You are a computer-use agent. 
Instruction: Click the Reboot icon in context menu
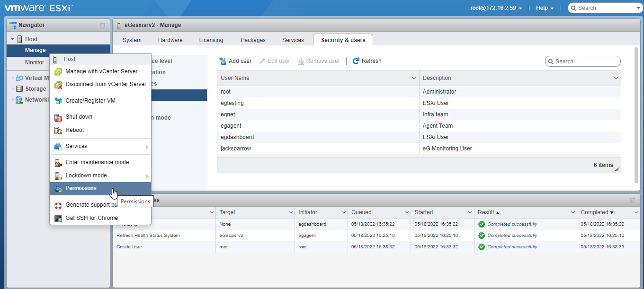tap(58, 131)
